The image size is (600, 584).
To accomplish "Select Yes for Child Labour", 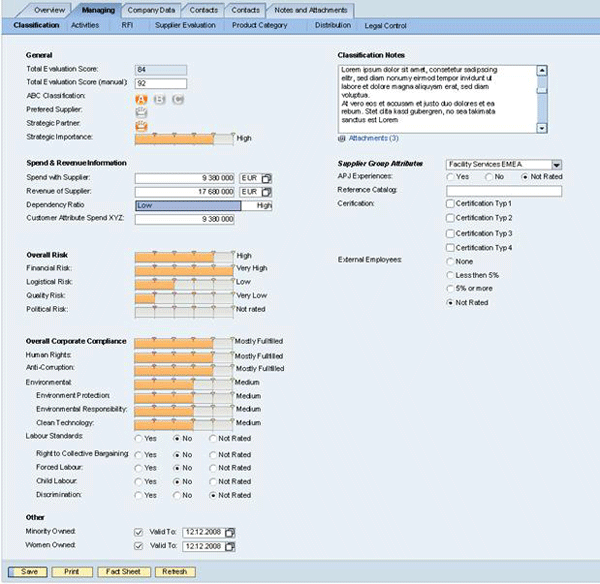I will [x=139, y=481].
